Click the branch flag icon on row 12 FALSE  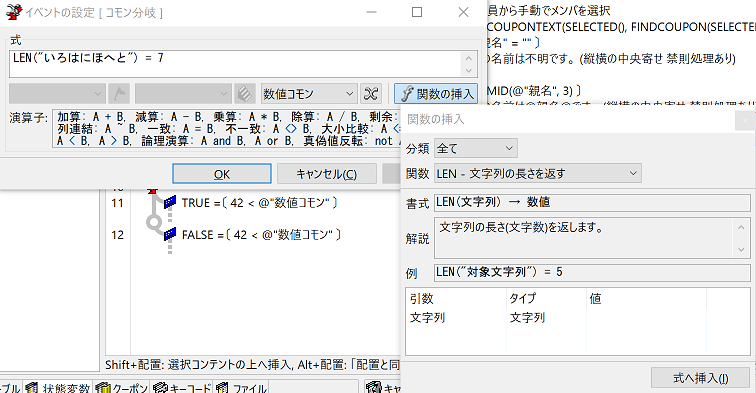pos(170,234)
